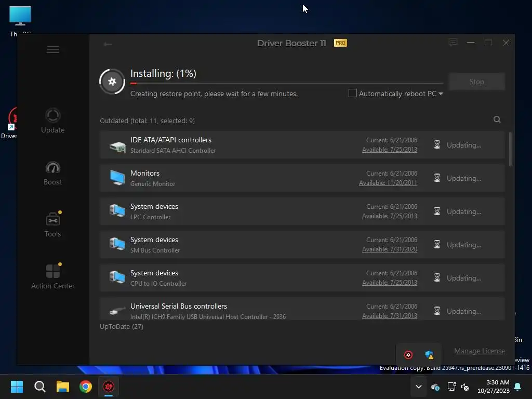Collapse hidden tray icons chevron
This screenshot has width=532, height=399.
(x=419, y=387)
